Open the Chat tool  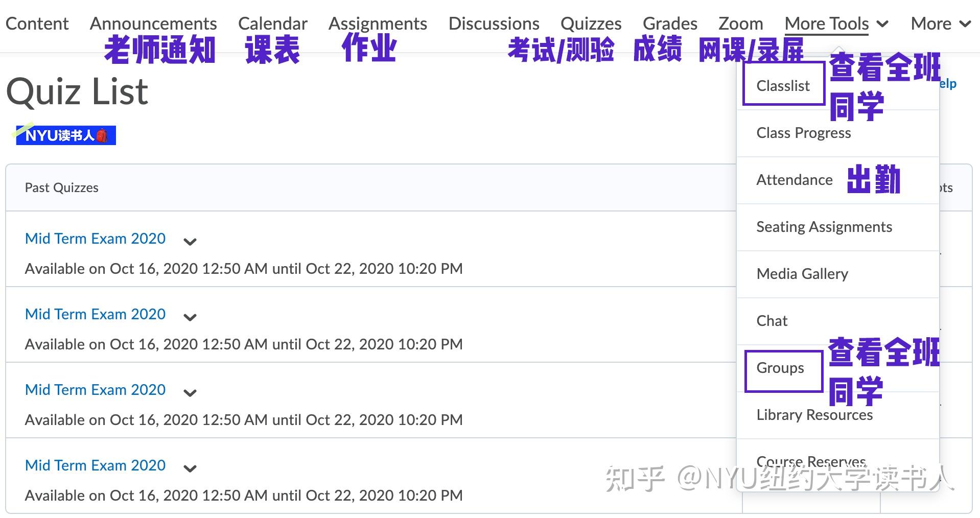click(x=772, y=321)
